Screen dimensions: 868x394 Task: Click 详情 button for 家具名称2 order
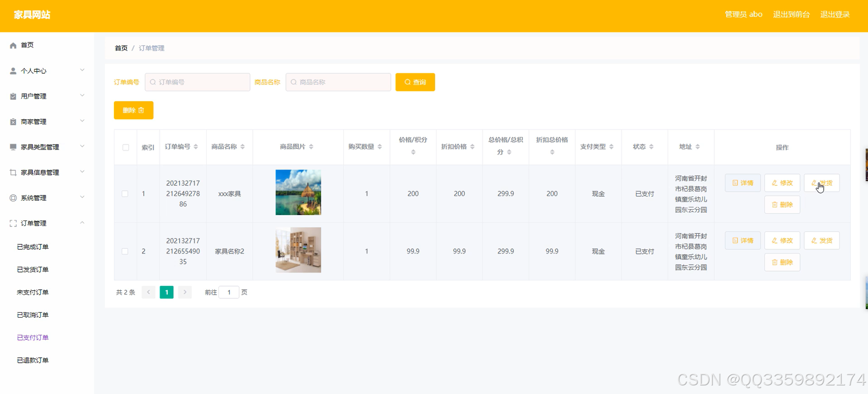click(743, 240)
